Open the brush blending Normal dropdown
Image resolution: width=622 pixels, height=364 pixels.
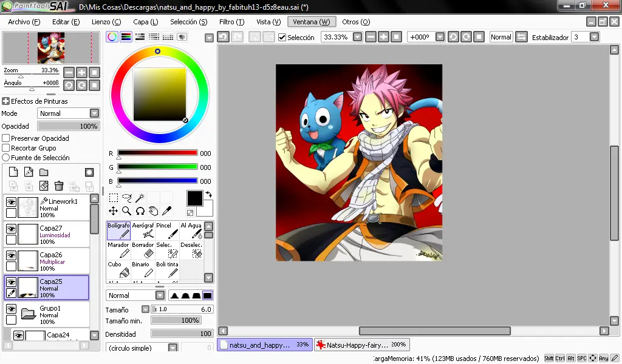[160, 295]
